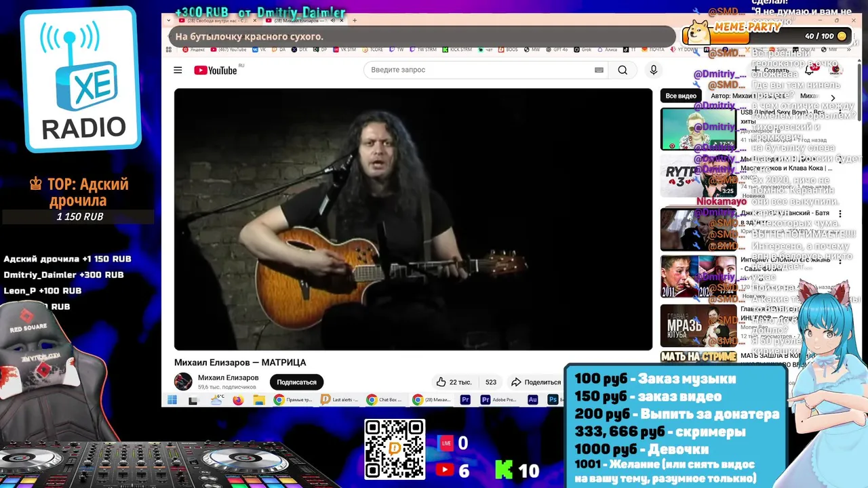Click the Создать create button

770,70
